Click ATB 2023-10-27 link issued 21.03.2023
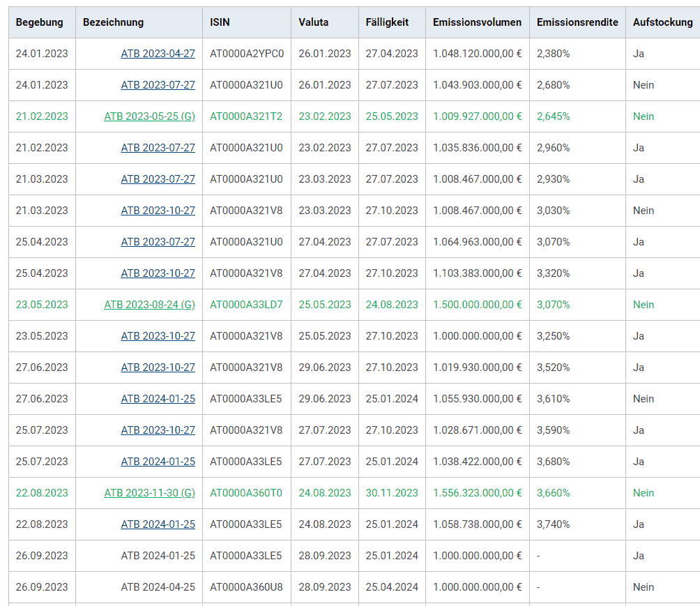The image size is (700, 606). click(x=158, y=211)
